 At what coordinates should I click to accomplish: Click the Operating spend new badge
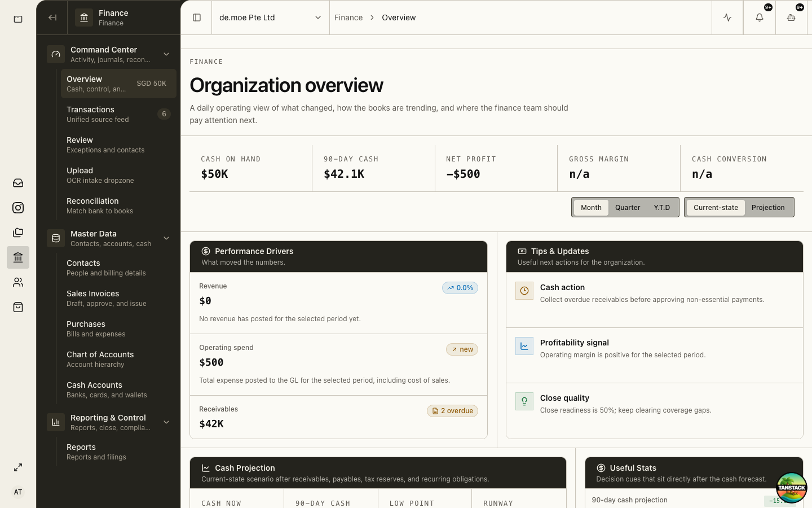pyautogui.click(x=462, y=349)
